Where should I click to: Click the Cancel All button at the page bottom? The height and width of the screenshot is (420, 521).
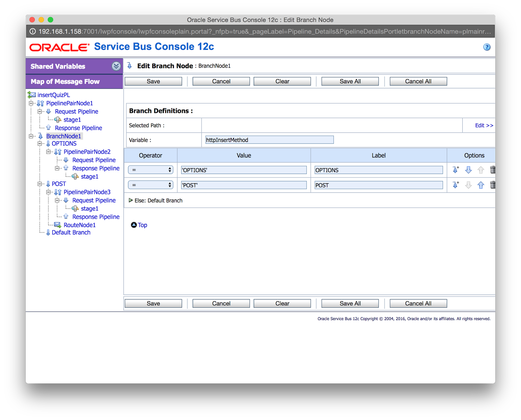coord(418,304)
